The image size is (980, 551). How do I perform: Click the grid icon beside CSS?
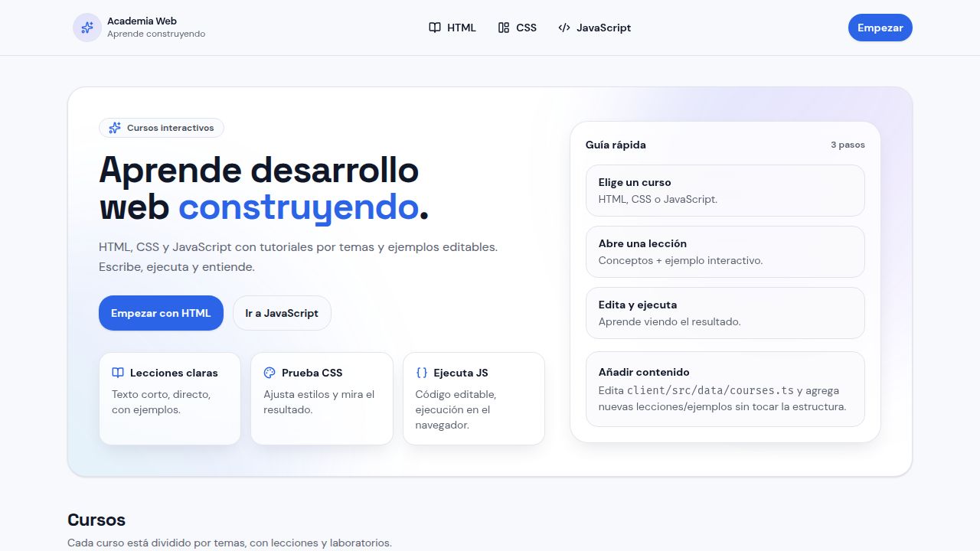[x=503, y=28]
